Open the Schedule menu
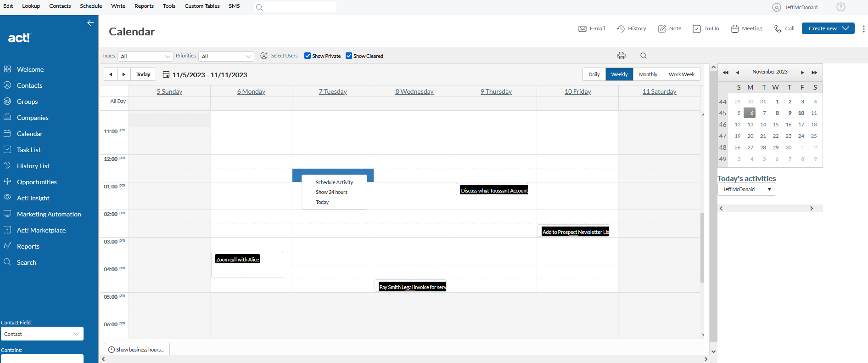The image size is (868, 363). pos(91,6)
